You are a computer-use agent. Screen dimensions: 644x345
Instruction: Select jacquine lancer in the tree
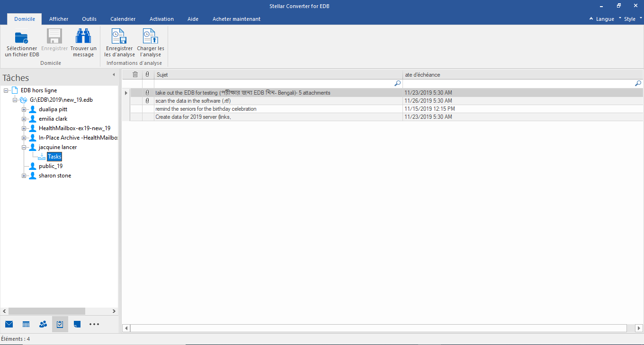coord(58,147)
